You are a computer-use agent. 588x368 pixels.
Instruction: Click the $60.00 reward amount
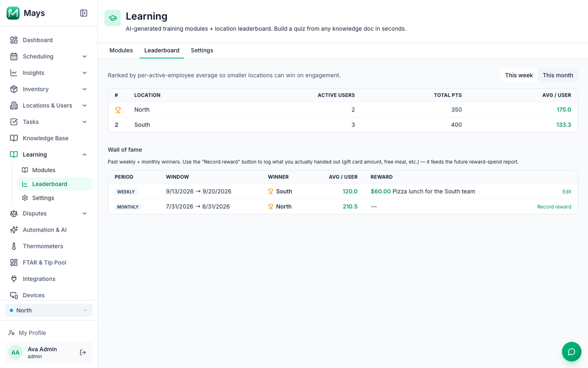click(x=381, y=191)
